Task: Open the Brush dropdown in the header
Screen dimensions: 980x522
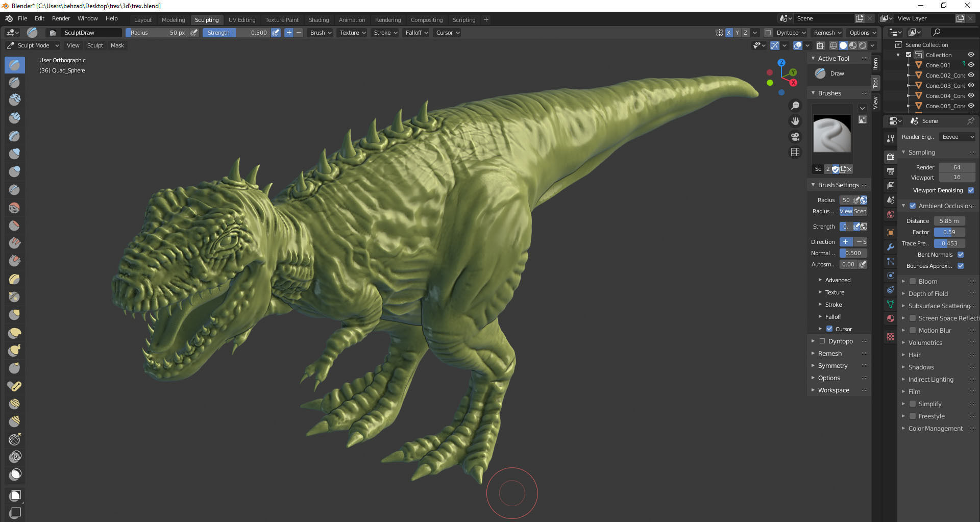Action: pyautogui.click(x=321, y=33)
